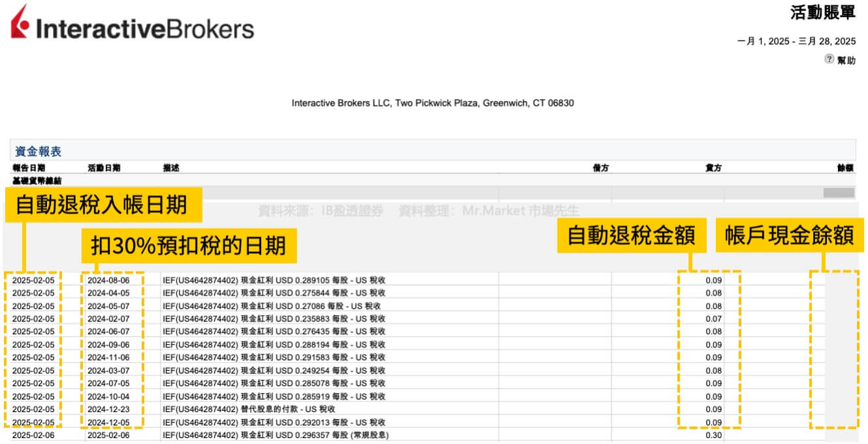Click activity date 2024-07-05
This screenshot has width=868, height=444.
click(108, 383)
